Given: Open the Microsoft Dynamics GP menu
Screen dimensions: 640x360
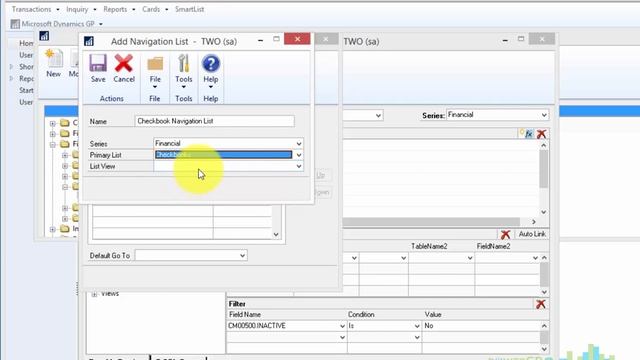Looking at the screenshot, I should coord(58,24).
